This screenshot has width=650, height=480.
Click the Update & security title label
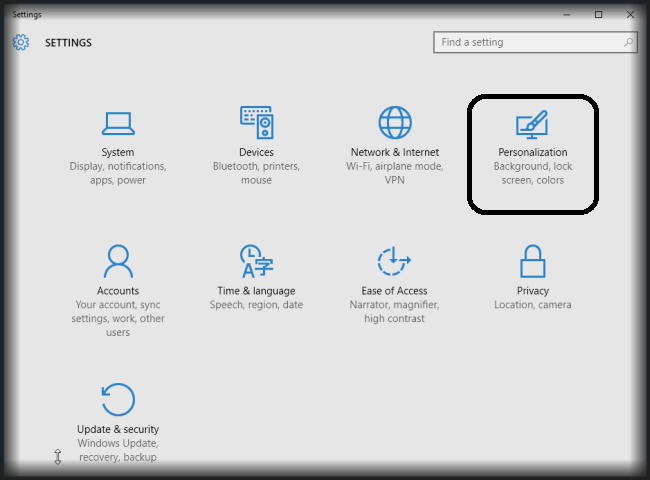coord(118,429)
